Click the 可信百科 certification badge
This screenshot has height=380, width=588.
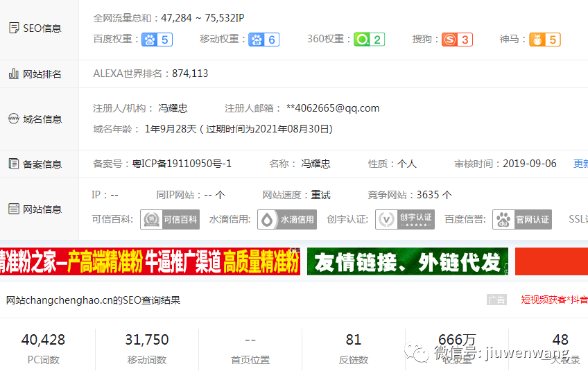pyautogui.click(x=170, y=219)
